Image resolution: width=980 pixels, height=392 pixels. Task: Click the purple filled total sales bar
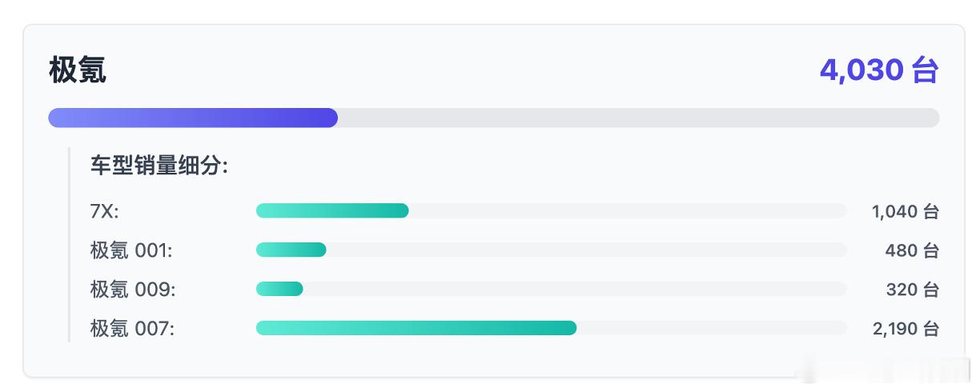(193, 118)
